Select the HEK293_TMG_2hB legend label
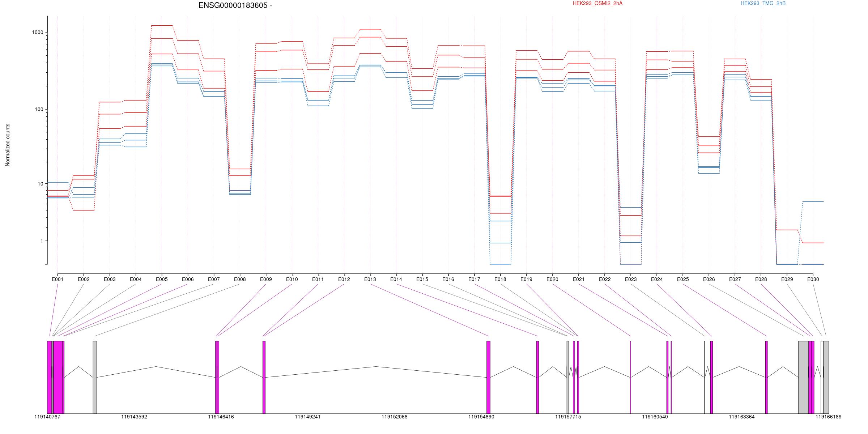The height and width of the screenshot is (434, 868). [763, 3]
